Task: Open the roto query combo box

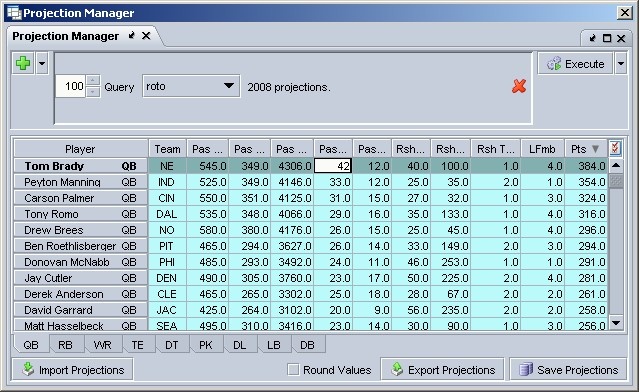Action: 191,86
